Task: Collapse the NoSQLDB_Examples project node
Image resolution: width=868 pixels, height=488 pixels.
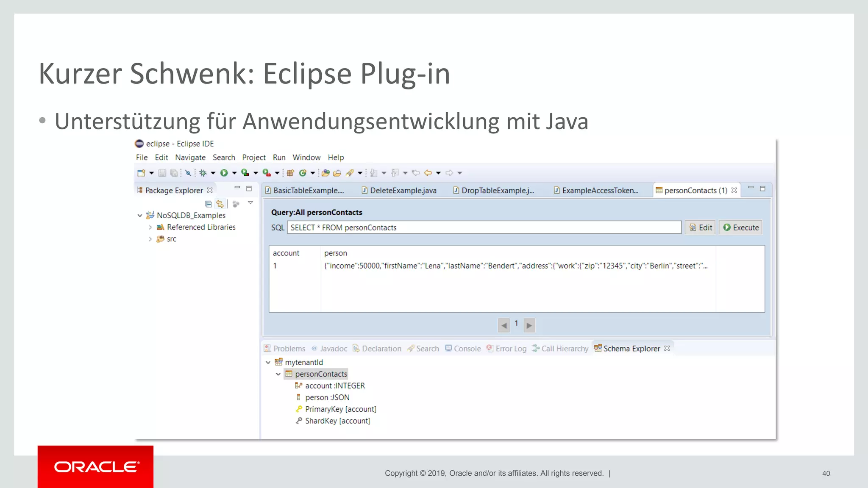Action: pos(140,216)
